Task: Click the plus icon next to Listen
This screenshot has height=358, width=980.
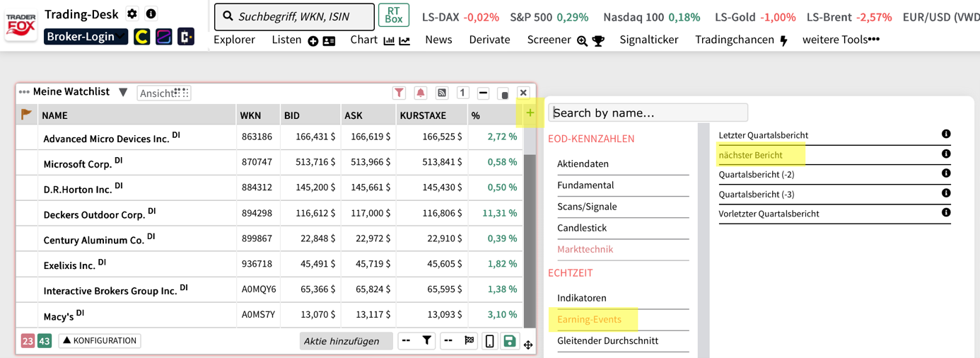Action: (x=313, y=41)
